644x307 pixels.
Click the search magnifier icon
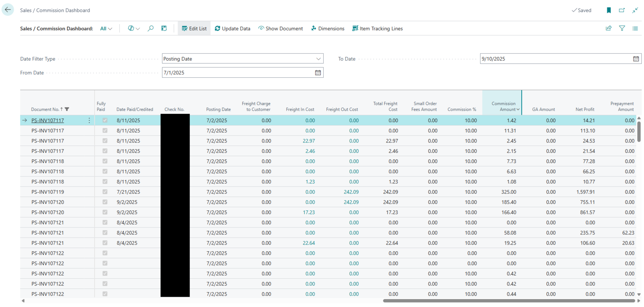click(x=150, y=28)
